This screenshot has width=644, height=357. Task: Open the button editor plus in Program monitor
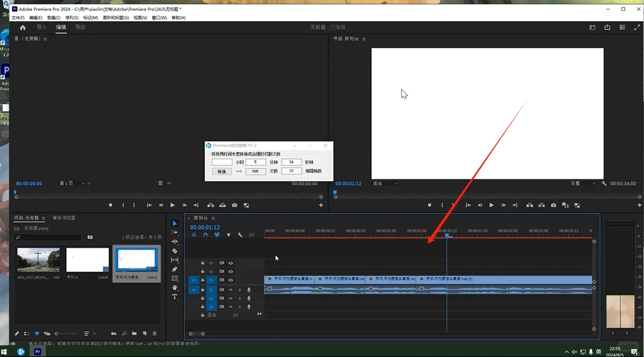coord(640,205)
